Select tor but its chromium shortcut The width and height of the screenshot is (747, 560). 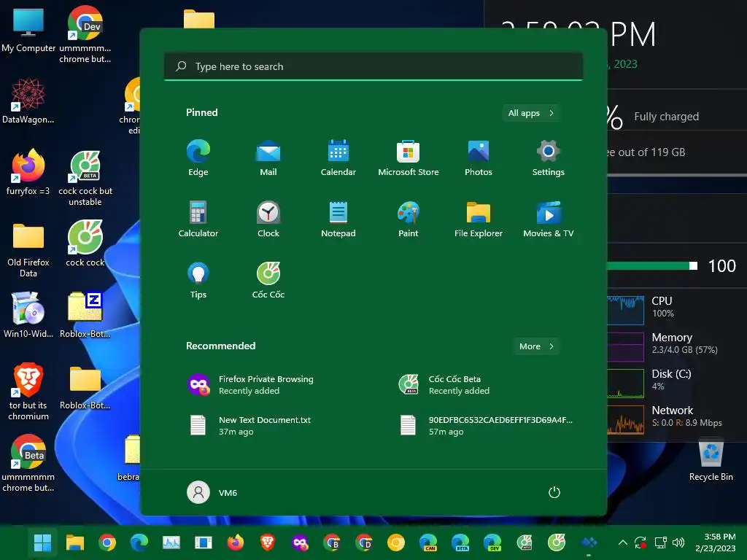coord(28,392)
